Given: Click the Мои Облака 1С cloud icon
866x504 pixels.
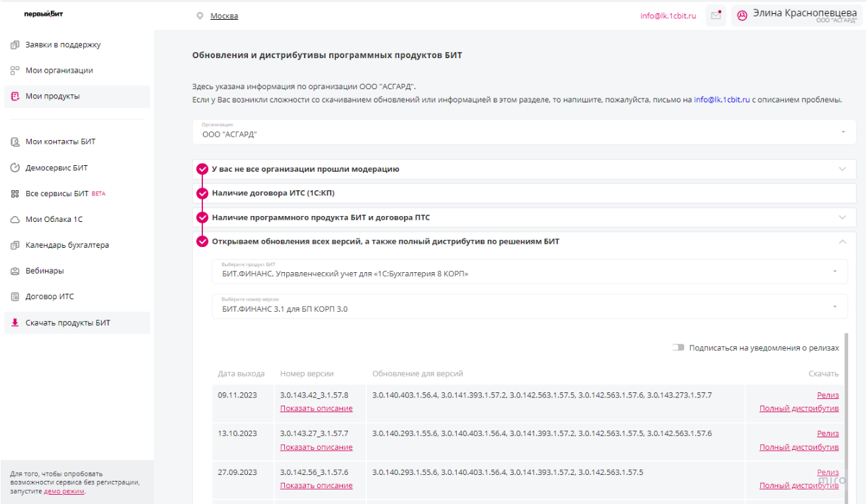Looking at the screenshot, I should (x=15, y=219).
